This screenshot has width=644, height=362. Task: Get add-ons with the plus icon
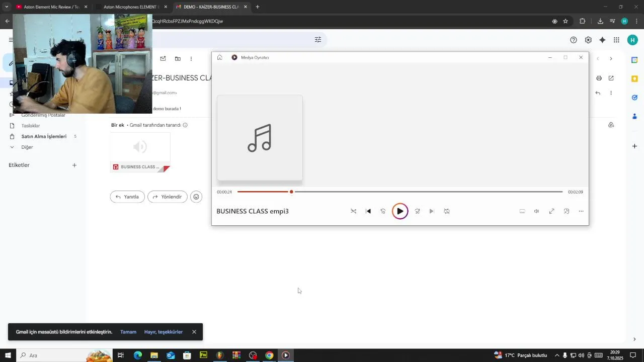[634, 146]
